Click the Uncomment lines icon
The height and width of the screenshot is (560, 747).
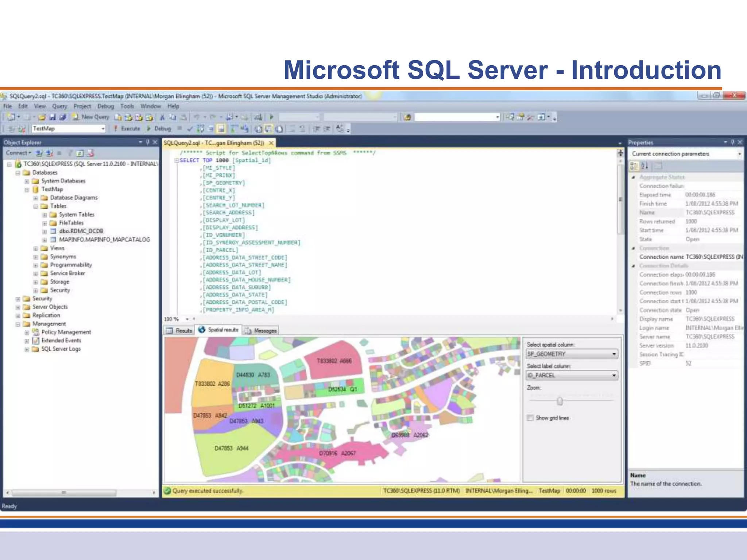302,129
